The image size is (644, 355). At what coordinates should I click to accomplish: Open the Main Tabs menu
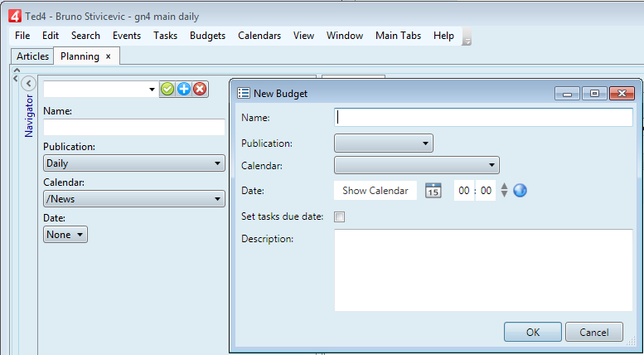pyautogui.click(x=398, y=36)
